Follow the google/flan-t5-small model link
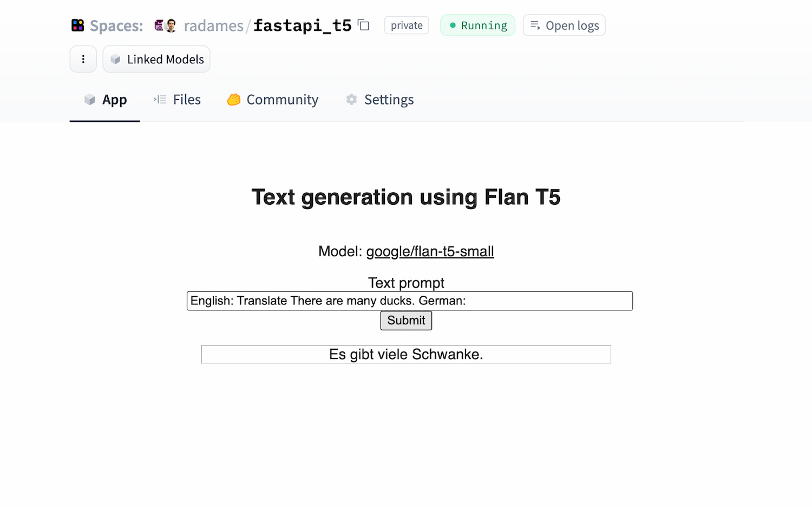This screenshot has width=812, height=508. point(430,251)
